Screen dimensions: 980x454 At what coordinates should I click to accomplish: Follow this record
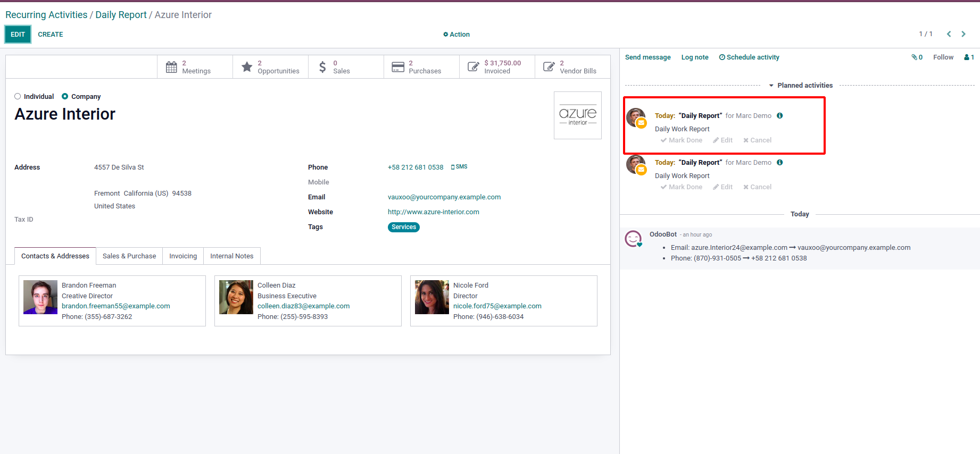tap(943, 57)
